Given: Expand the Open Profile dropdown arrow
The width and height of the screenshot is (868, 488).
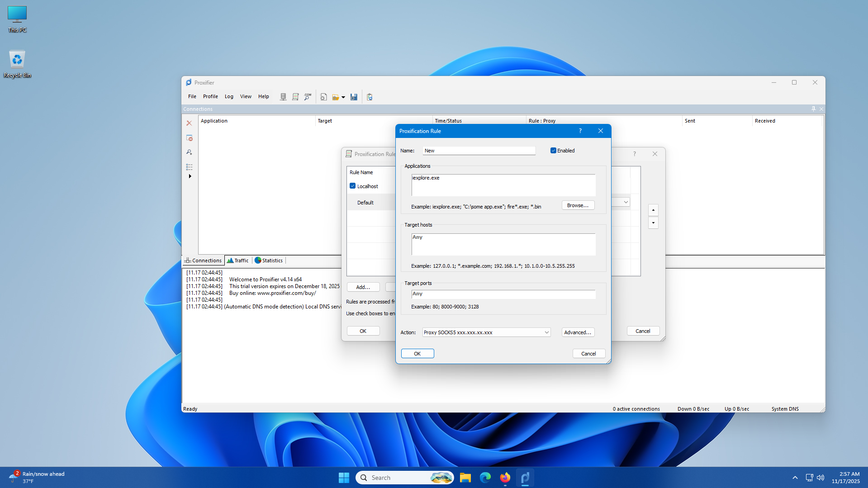Looking at the screenshot, I should pyautogui.click(x=343, y=97).
